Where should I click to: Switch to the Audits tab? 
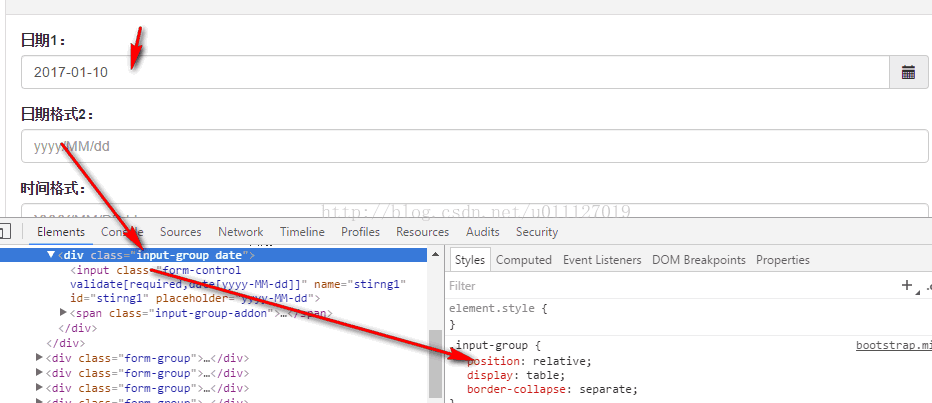482,232
